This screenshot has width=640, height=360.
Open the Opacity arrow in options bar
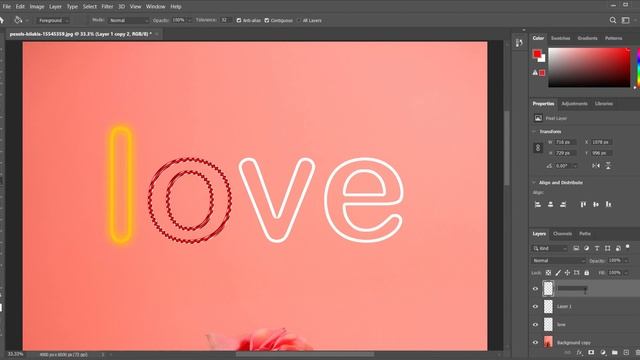(x=189, y=20)
